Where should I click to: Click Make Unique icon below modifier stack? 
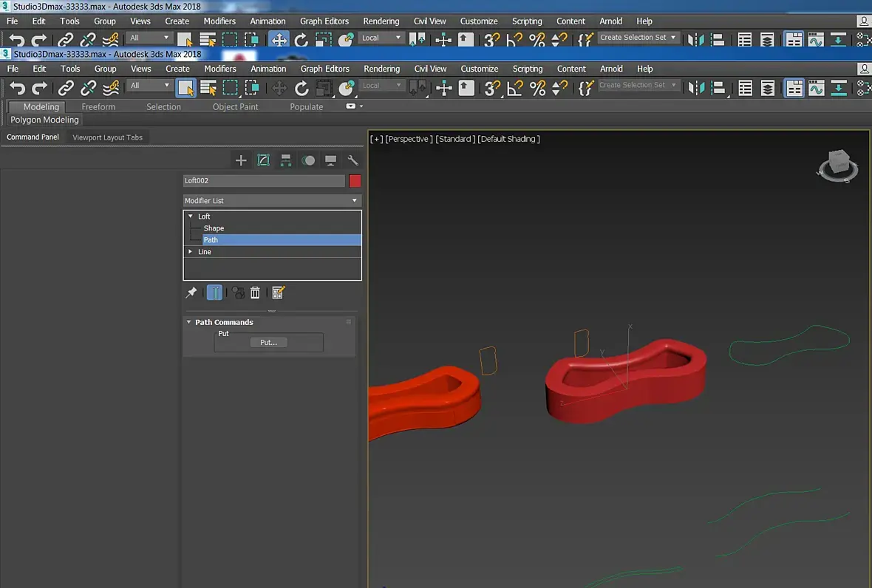click(x=238, y=293)
